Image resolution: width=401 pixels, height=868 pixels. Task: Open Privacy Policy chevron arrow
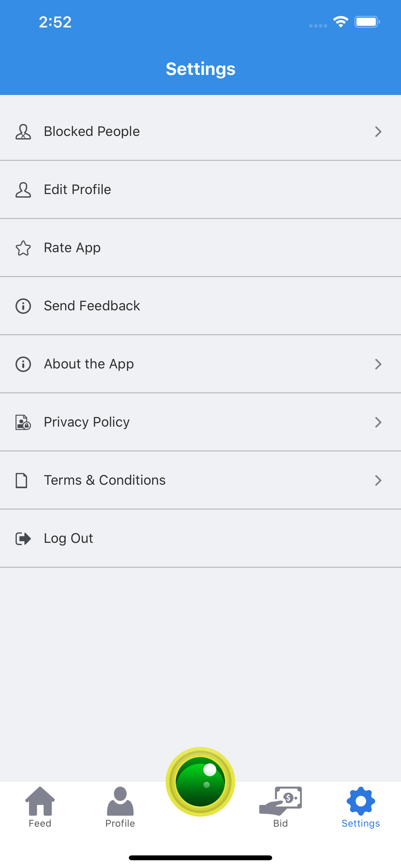point(378,422)
